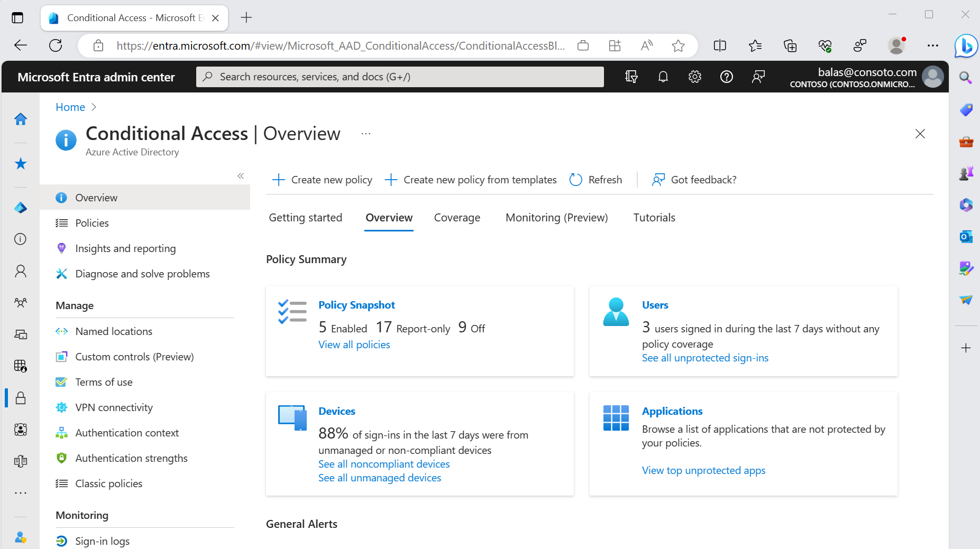Open ellipsis menu next to Overview title

[366, 134]
